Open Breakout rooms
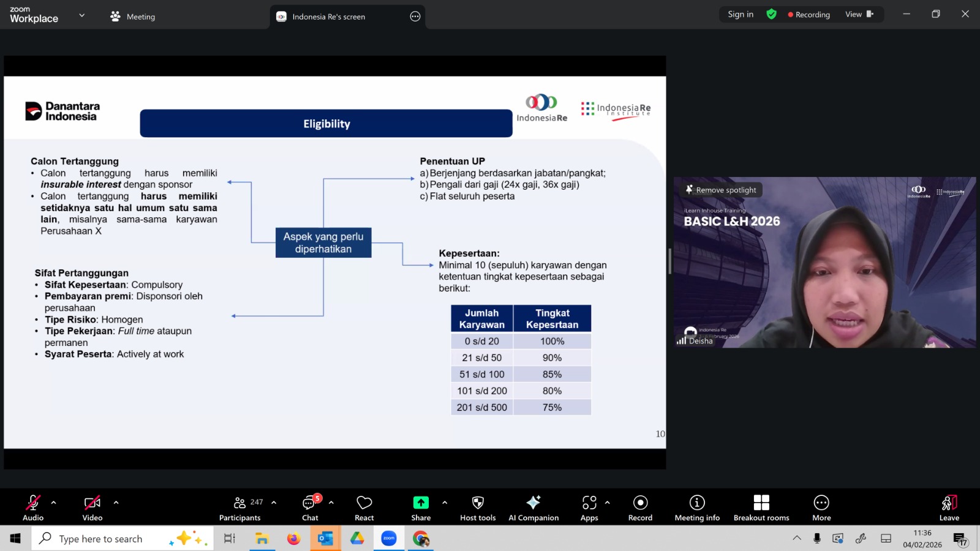Screen dimensions: 980x551 [761, 508]
